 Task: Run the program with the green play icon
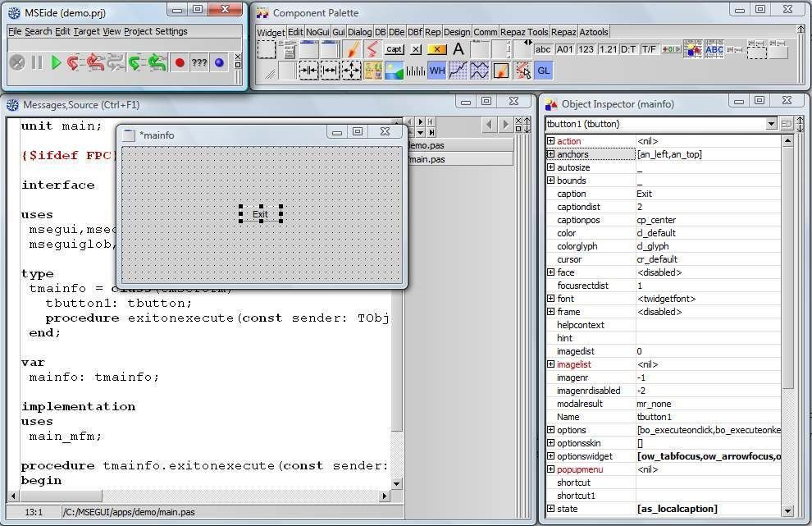[x=56, y=62]
